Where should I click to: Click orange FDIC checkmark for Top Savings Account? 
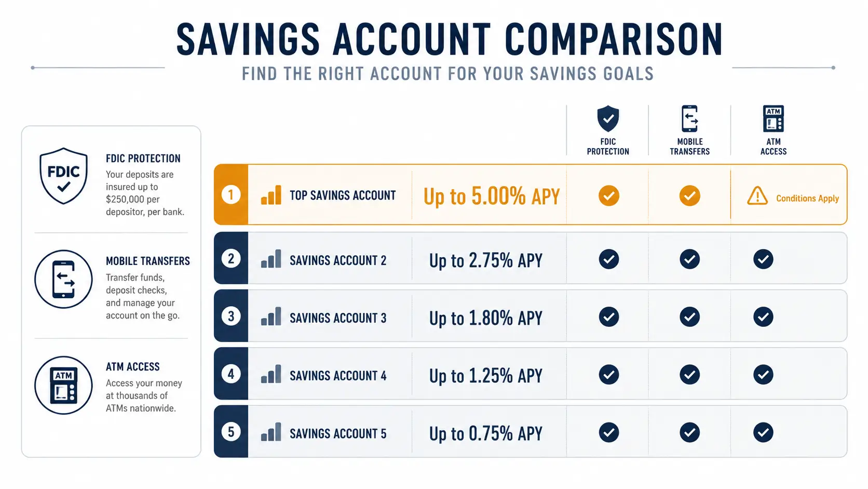pos(608,195)
